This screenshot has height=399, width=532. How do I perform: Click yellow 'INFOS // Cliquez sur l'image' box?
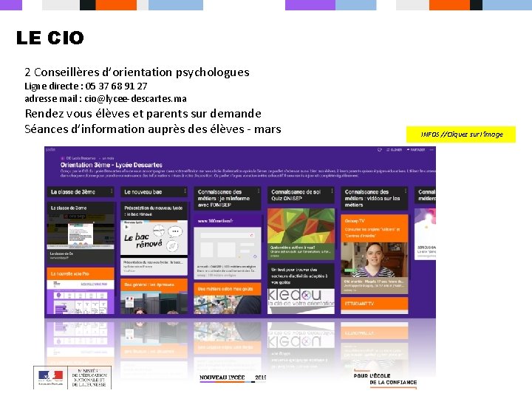click(461, 134)
